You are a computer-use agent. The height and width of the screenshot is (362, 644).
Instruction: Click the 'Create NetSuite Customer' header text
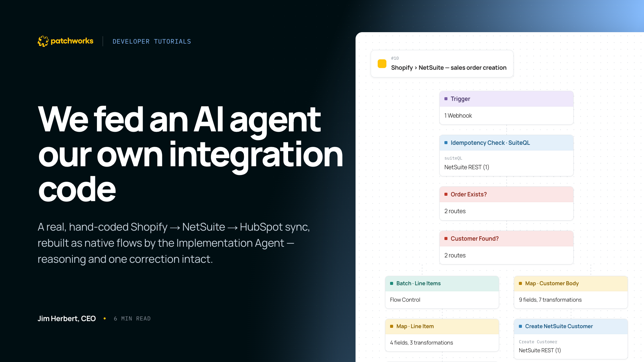(559, 326)
